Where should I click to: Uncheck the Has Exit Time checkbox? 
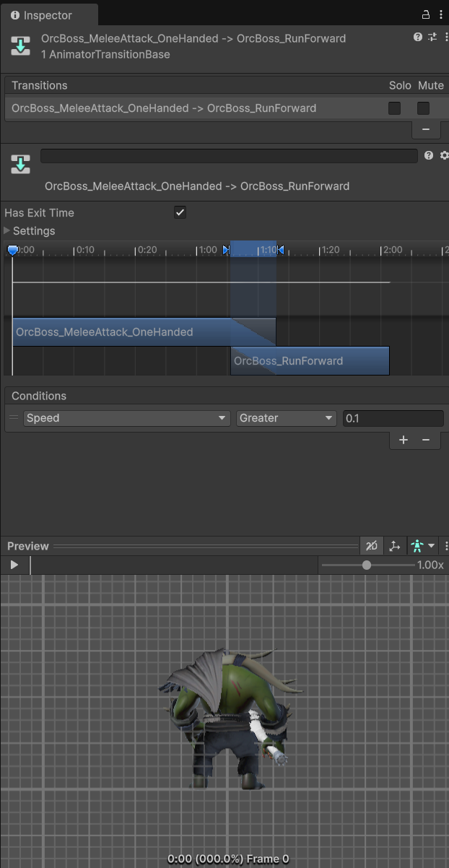point(180,212)
